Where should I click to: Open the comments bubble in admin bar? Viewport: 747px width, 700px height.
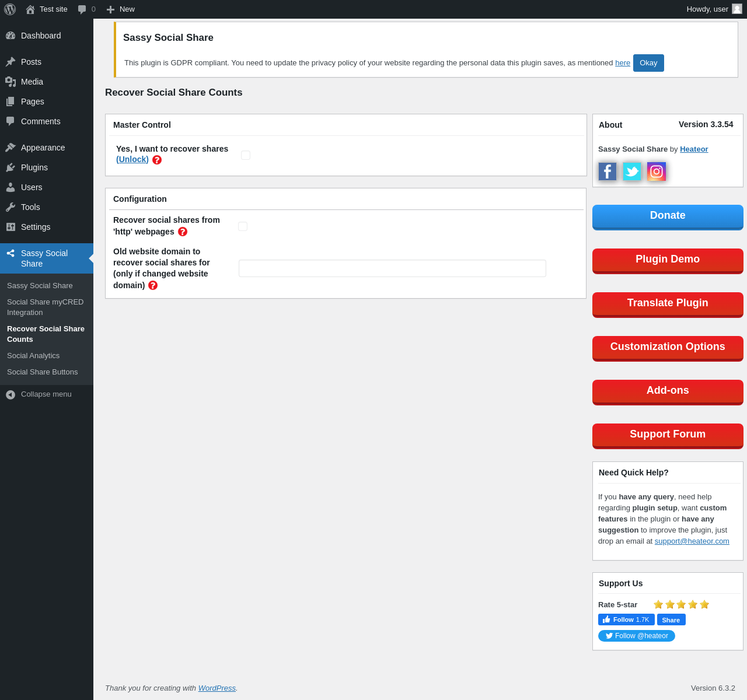pos(82,9)
